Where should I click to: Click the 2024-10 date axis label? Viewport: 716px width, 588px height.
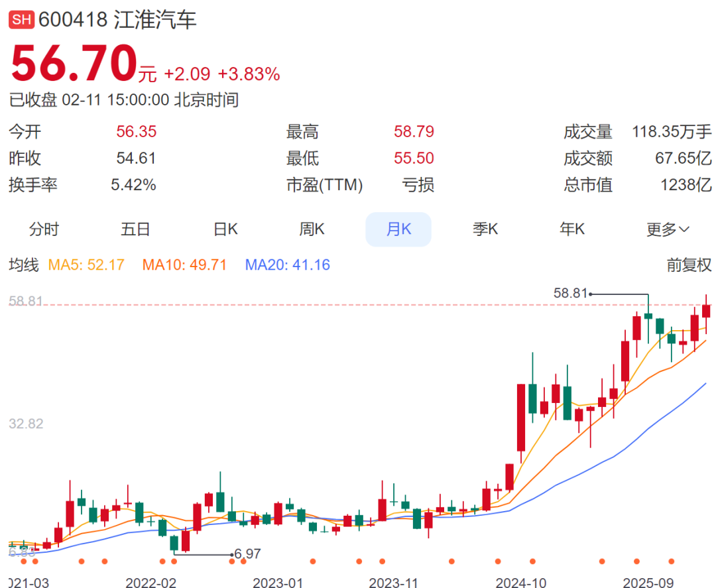[521, 582]
